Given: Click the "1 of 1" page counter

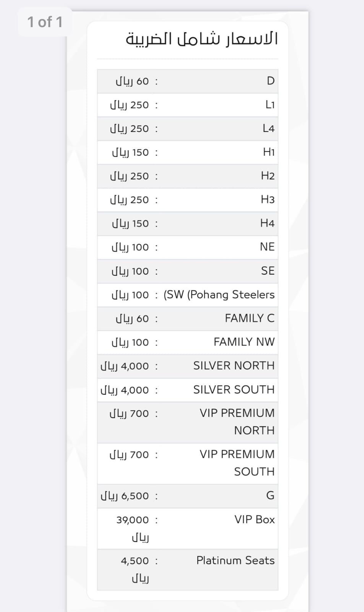Looking at the screenshot, I should click(45, 22).
